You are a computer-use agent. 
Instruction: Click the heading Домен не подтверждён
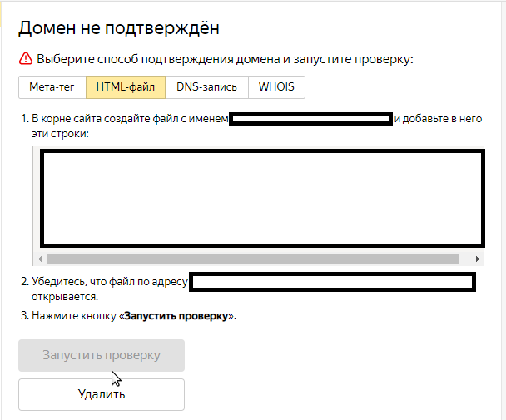(x=119, y=28)
